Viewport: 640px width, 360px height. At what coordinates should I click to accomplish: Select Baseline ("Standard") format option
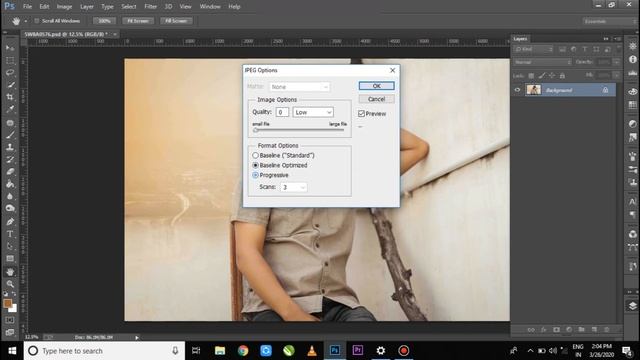(256, 156)
